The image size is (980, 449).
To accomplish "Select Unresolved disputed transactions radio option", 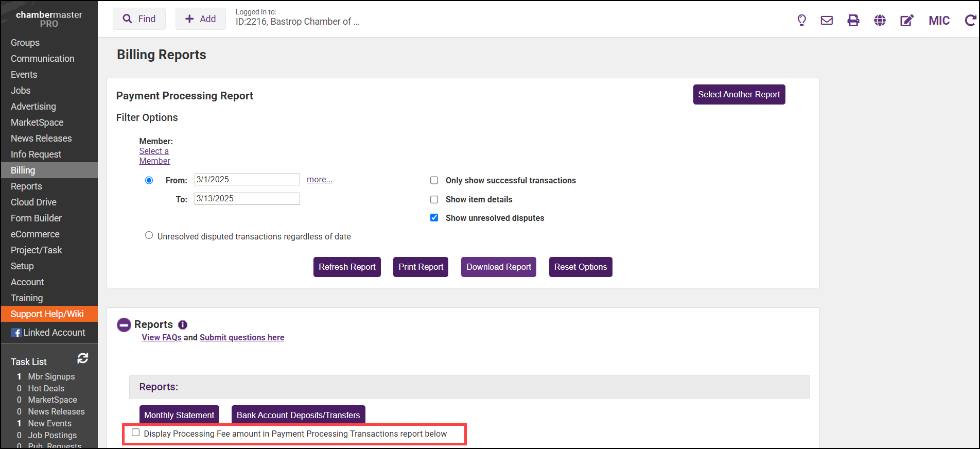I will click(x=149, y=235).
